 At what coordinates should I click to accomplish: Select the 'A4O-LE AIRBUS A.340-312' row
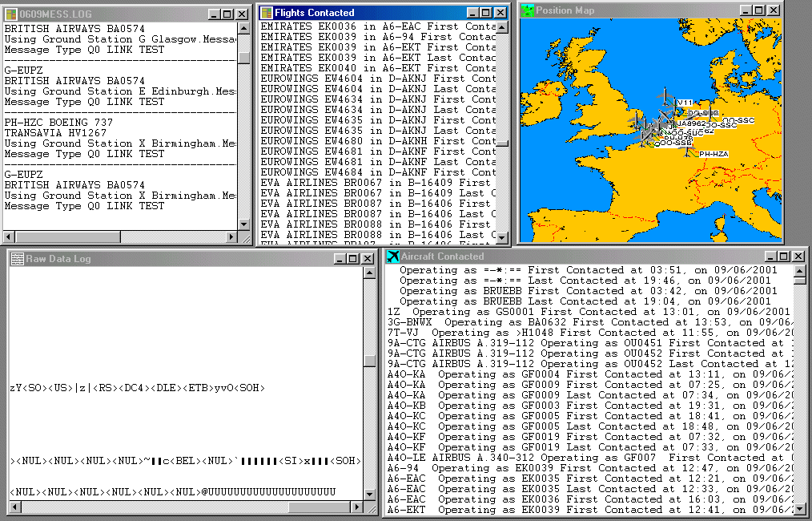[589, 458]
